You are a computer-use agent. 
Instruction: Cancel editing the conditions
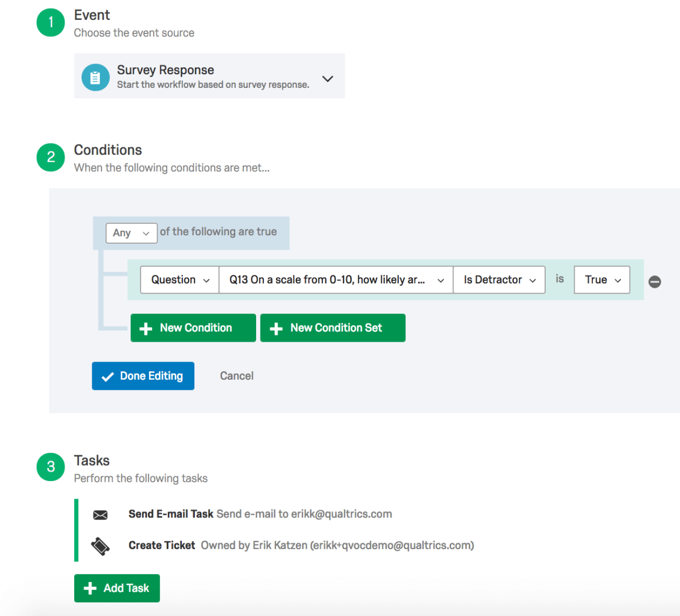236,376
